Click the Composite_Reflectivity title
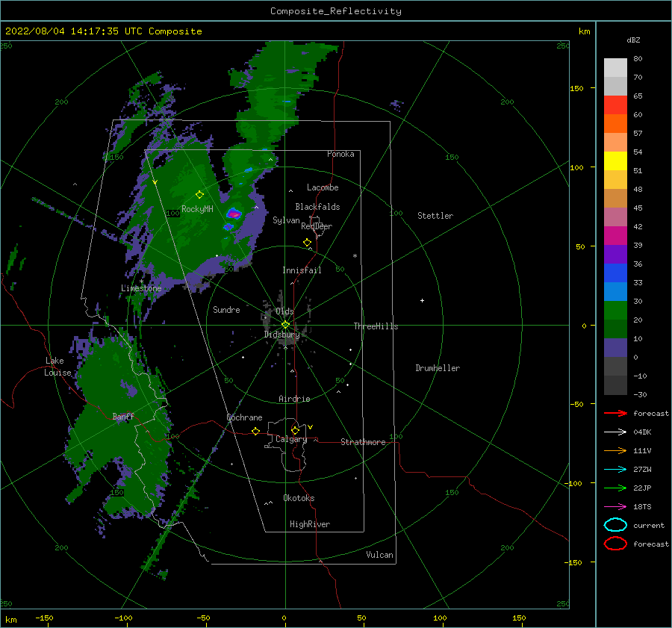 (335, 11)
